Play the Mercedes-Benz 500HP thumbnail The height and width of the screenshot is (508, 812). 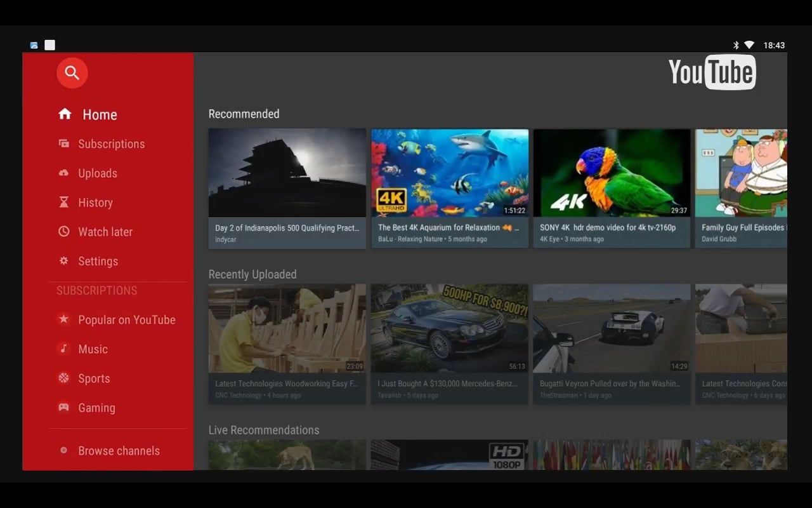[450, 328]
